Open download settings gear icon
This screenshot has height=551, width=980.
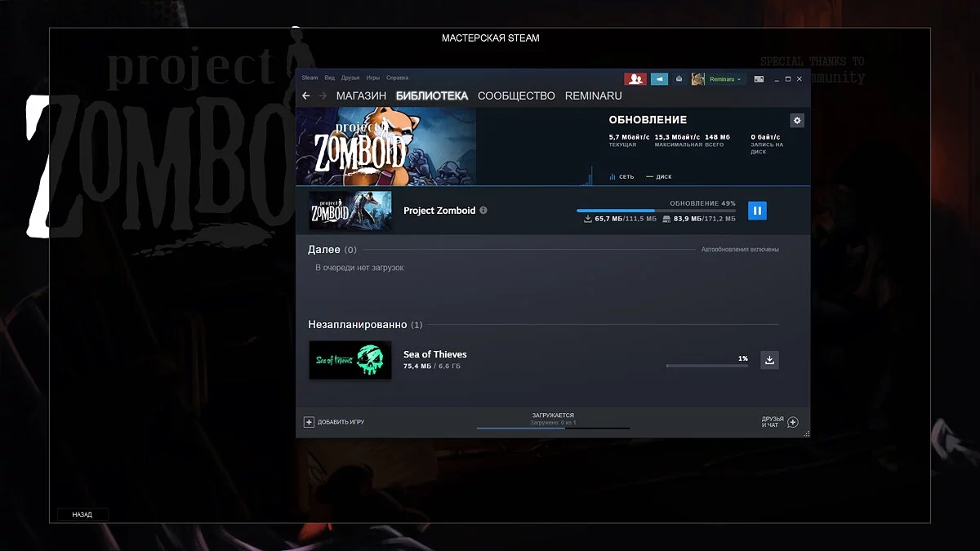797,121
